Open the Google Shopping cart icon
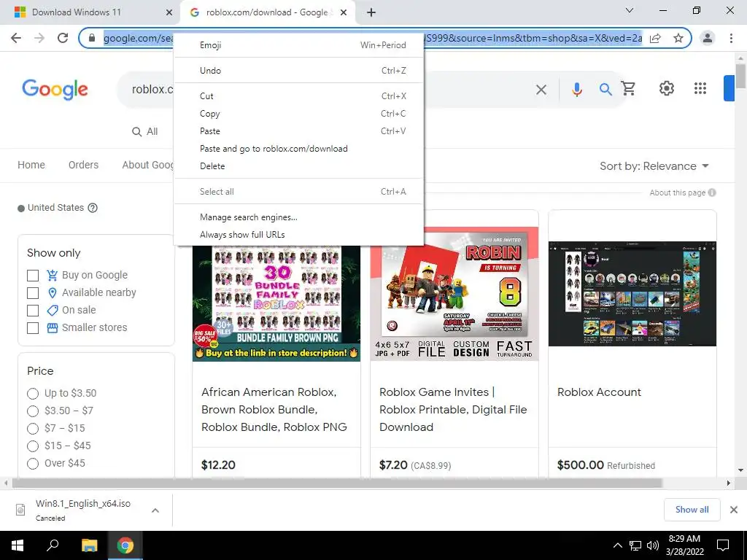 click(628, 88)
